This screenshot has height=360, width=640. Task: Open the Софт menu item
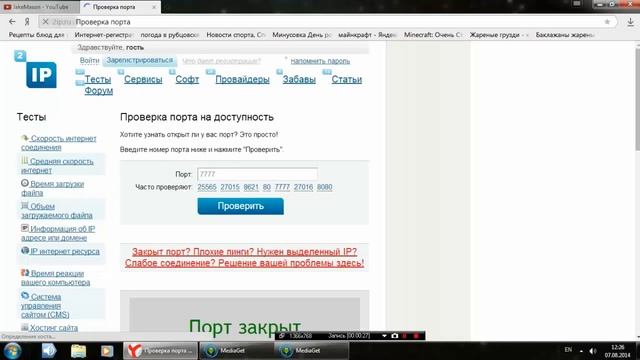187,79
